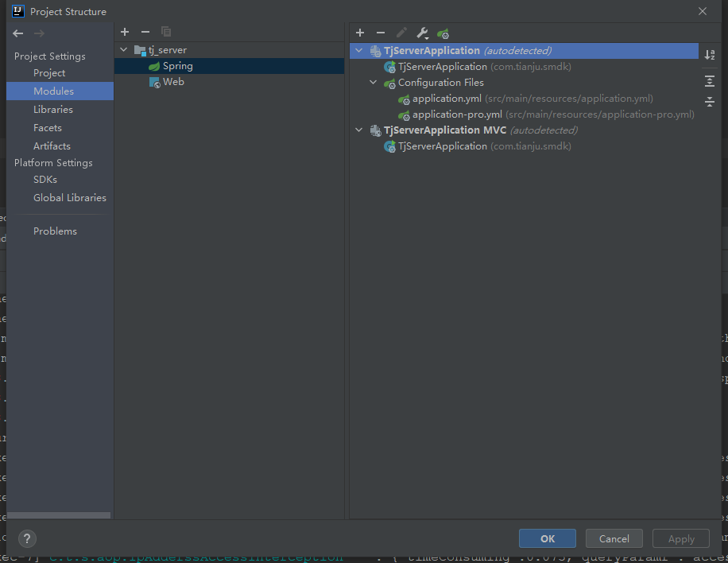Add a new facet with plus icon

[x=125, y=32]
